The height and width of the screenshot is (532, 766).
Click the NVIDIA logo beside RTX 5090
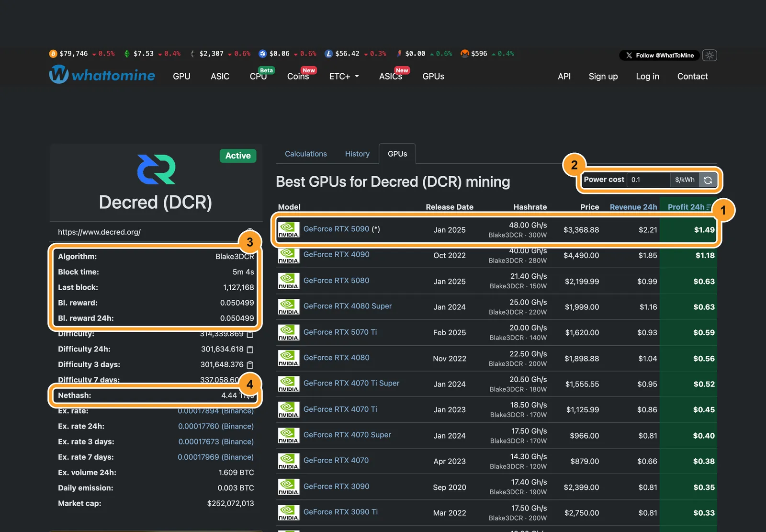pos(288,230)
